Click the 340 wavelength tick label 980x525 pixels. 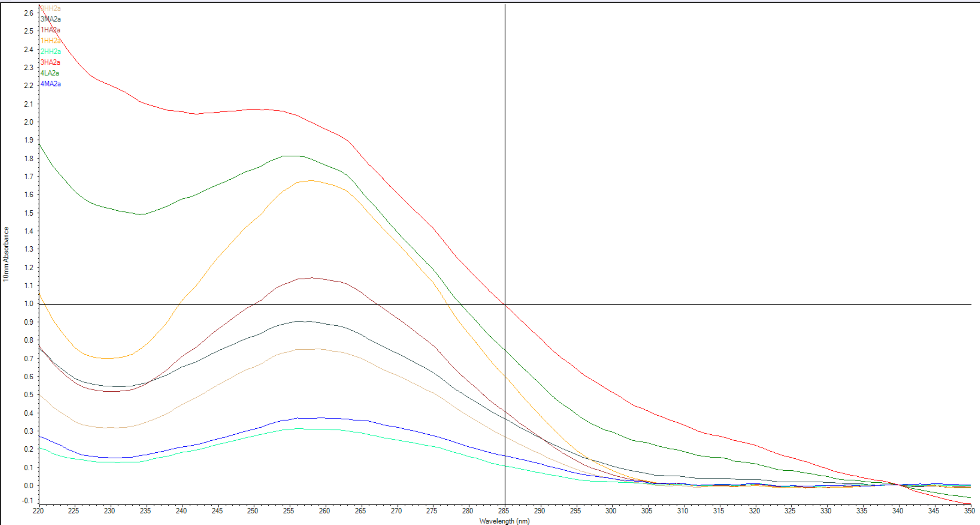[898, 511]
